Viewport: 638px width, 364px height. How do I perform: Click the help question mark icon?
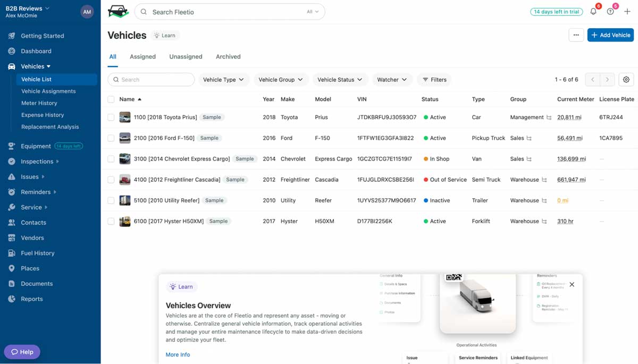(610, 12)
